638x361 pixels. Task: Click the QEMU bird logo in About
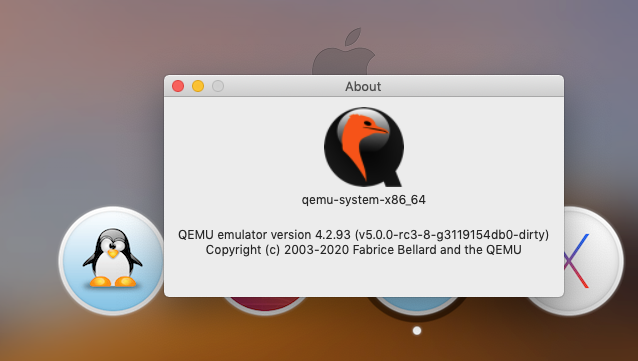click(x=364, y=147)
